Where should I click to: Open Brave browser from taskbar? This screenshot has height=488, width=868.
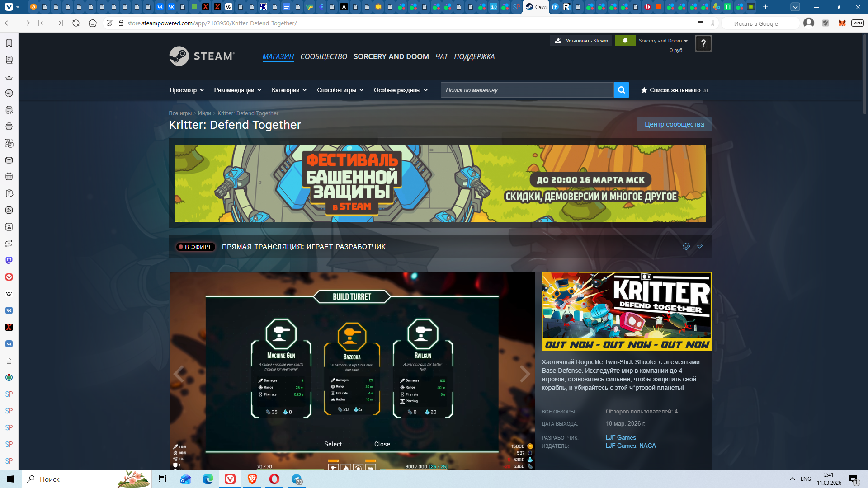click(252, 479)
